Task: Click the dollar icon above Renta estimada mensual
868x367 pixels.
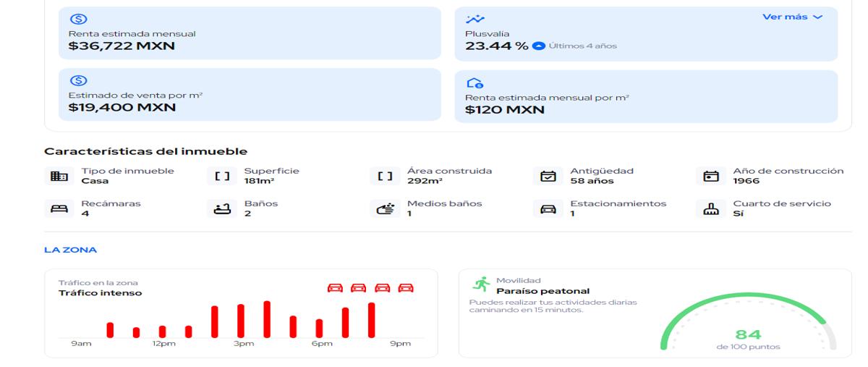Action: [x=78, y=20]
